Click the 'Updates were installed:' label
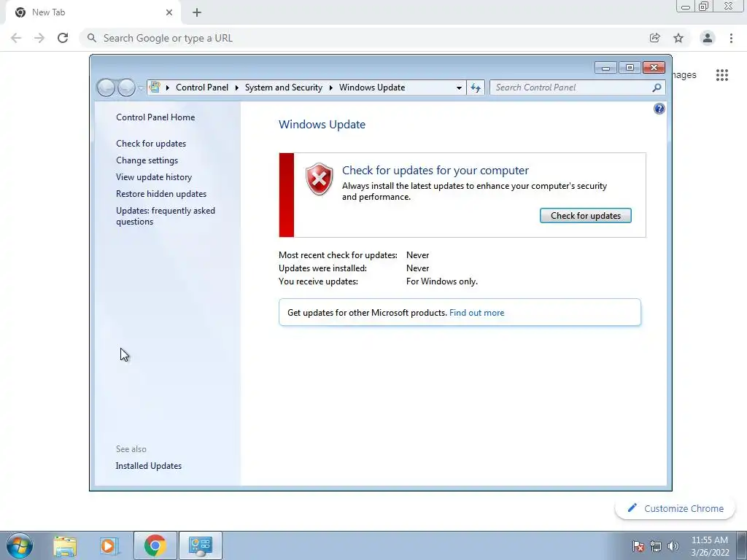Viewport: 747px width, 560px height. click(x=322, y=268)
